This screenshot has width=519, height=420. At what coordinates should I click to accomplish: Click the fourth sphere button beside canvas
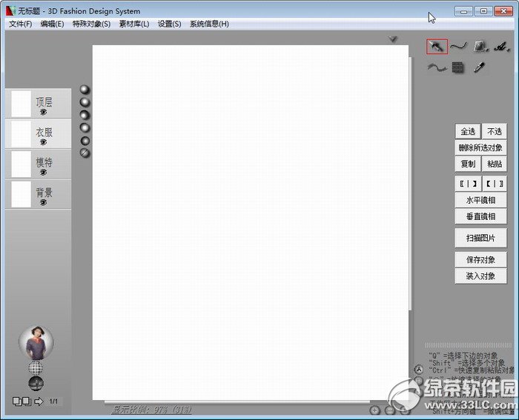85,127
